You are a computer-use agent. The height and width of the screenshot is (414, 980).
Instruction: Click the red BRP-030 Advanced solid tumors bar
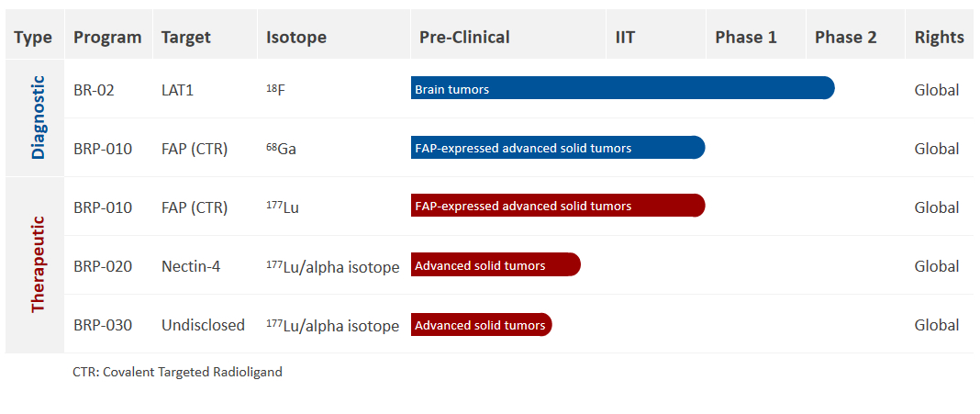click(x=481, y=325)
